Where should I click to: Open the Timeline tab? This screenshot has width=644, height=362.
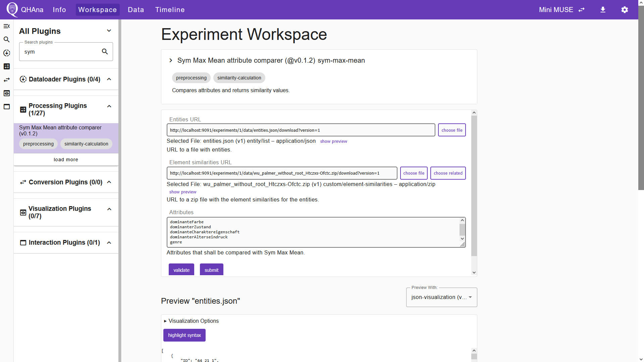click(170, 10)
